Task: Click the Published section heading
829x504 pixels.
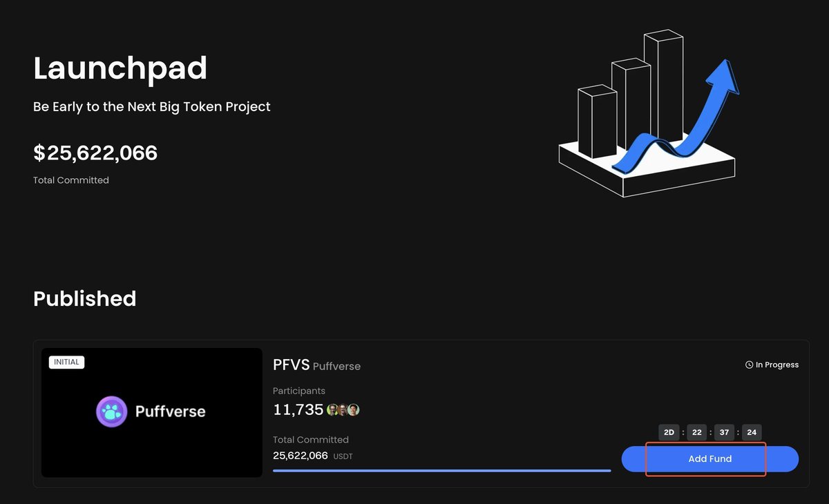Action: coord(85,298)
